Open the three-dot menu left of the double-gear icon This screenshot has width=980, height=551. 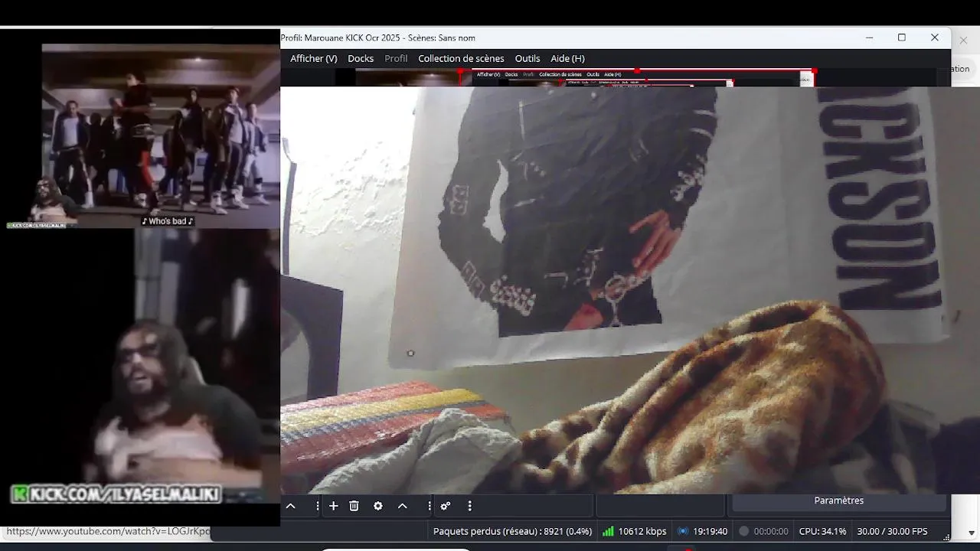[x=429, y=506]
